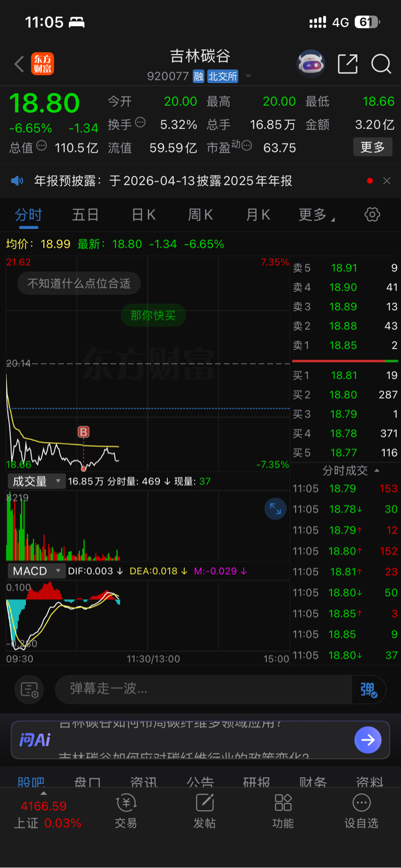This screenshot has height=868, width=401.
Task: Select the 卖1 ask row at 18.85
Action: (x=345, y=346)
